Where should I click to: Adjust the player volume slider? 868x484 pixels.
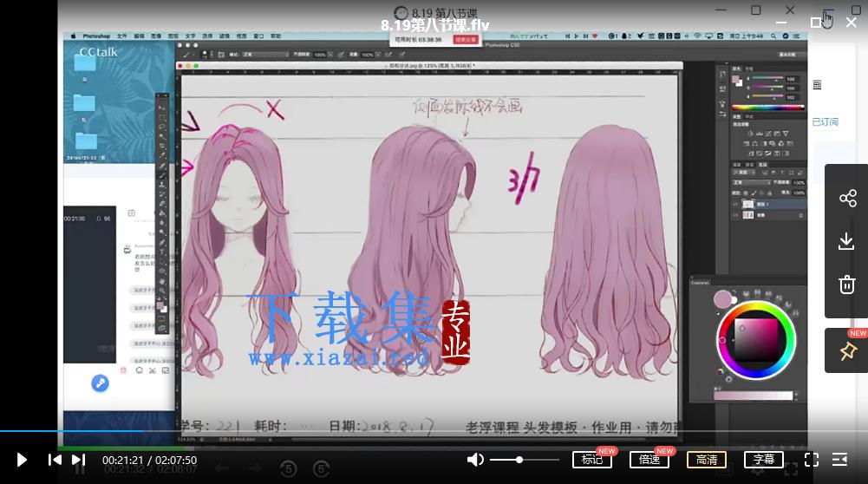click(x=525, y=460)
